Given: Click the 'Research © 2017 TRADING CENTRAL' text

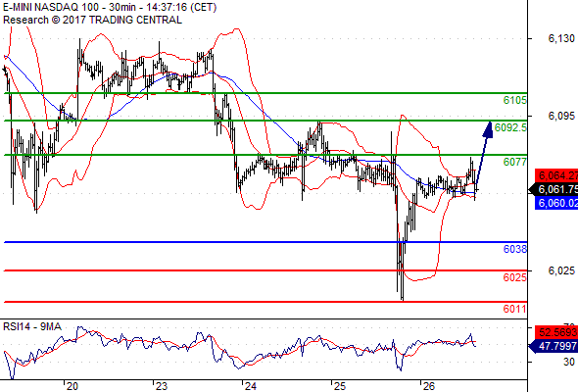Looking at the screenshot, I should (92, 20).
